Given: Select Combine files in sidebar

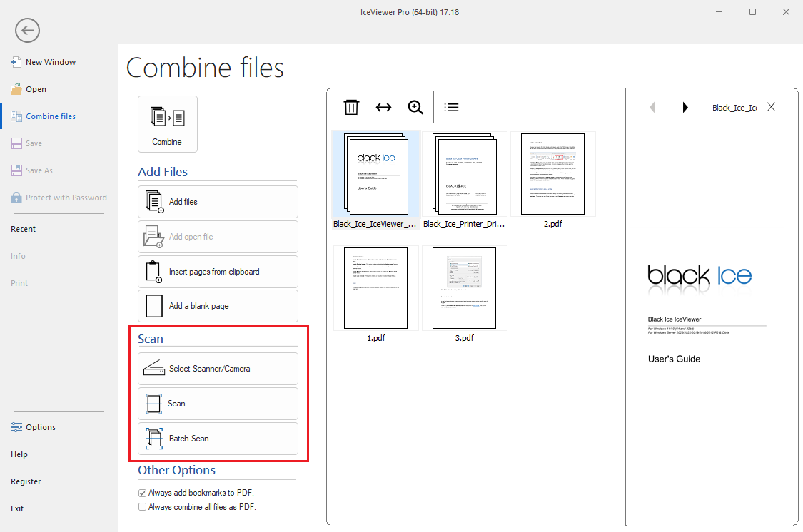Looking at the screenshot, I should point(44,116).
